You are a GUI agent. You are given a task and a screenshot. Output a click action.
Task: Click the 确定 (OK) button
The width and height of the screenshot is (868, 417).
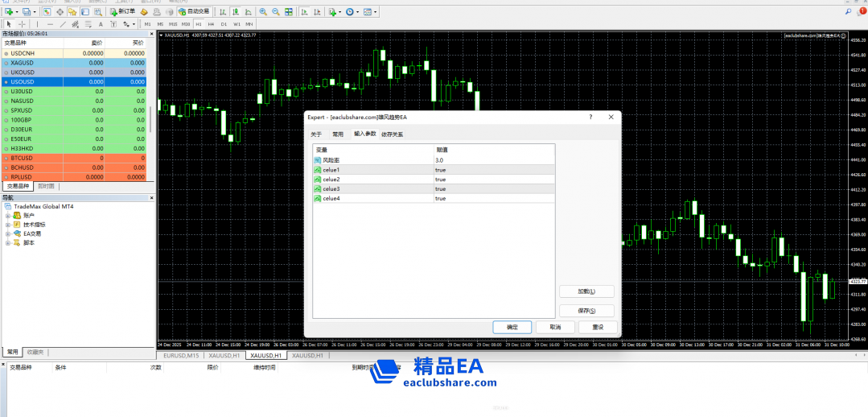pyautogui.click(x=512, y=327)
